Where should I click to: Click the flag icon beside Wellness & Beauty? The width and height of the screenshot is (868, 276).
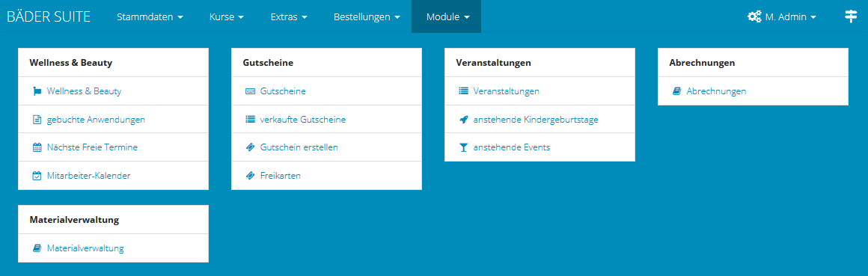pyautogui.click(x=37, y=91)
